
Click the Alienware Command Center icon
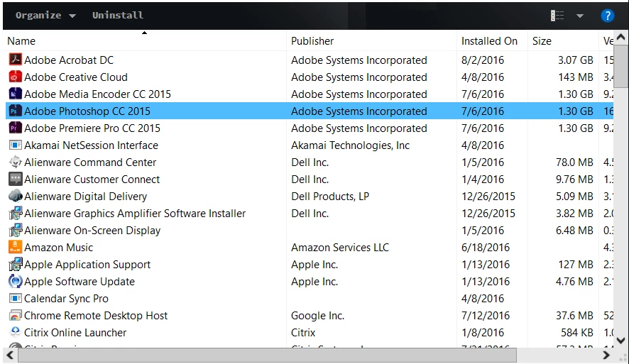pyautogui.click(x=15, y=162)
